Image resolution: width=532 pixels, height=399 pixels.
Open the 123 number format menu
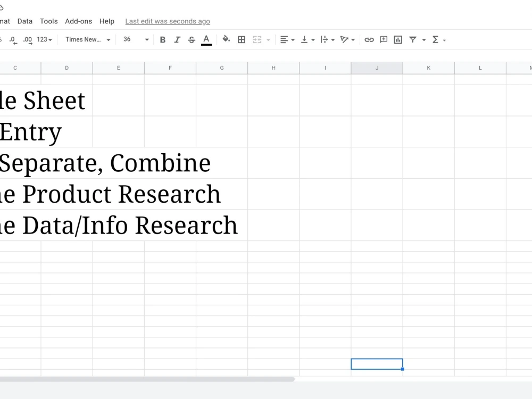pos(45,40)
